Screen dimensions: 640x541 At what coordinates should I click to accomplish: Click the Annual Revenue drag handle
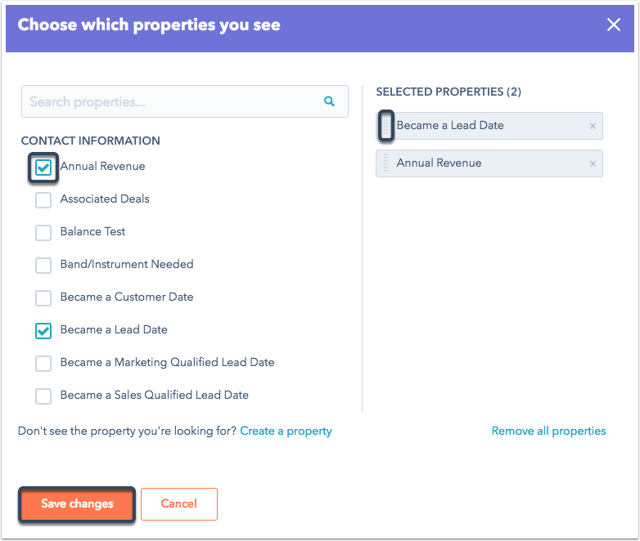[386, 163]
